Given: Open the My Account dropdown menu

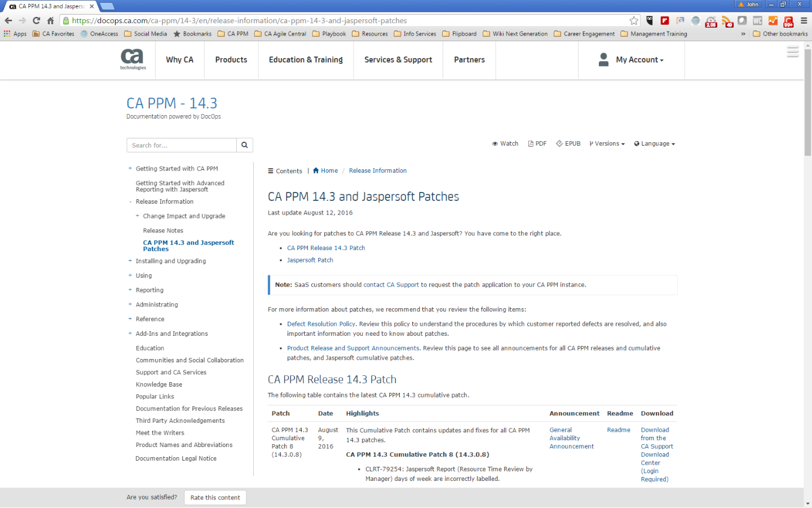Looking at the screenshot, I should 639,60.
